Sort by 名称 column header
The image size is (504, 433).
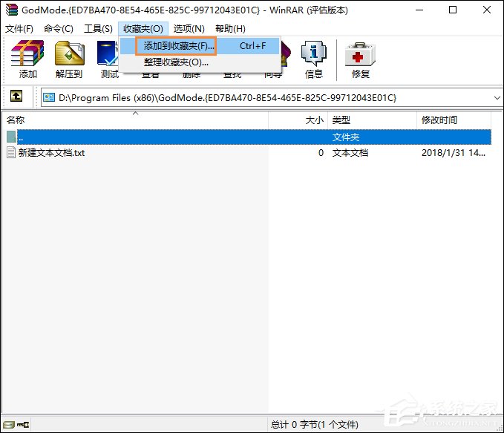[135, 120]
